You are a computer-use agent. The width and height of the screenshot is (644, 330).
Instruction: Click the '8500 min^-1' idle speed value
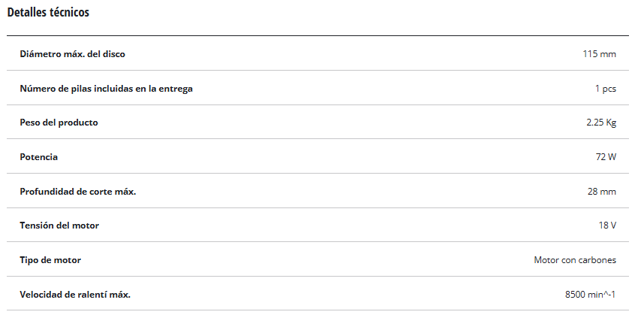(590, 295)
